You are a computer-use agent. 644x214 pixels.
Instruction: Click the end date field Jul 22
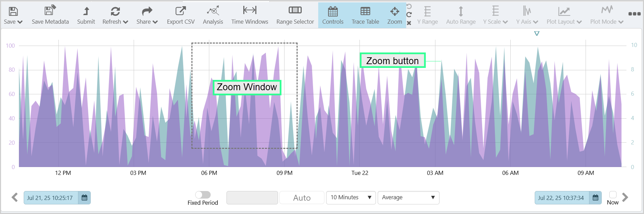[x=562, y=198]
